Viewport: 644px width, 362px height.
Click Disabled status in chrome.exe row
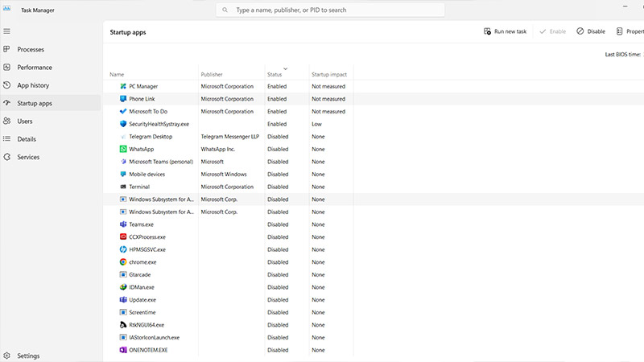coord(278,262)
